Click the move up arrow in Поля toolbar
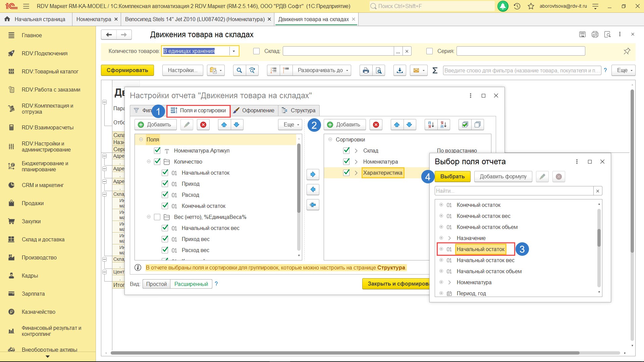This screenshot has width=644, height=362. 224,125
